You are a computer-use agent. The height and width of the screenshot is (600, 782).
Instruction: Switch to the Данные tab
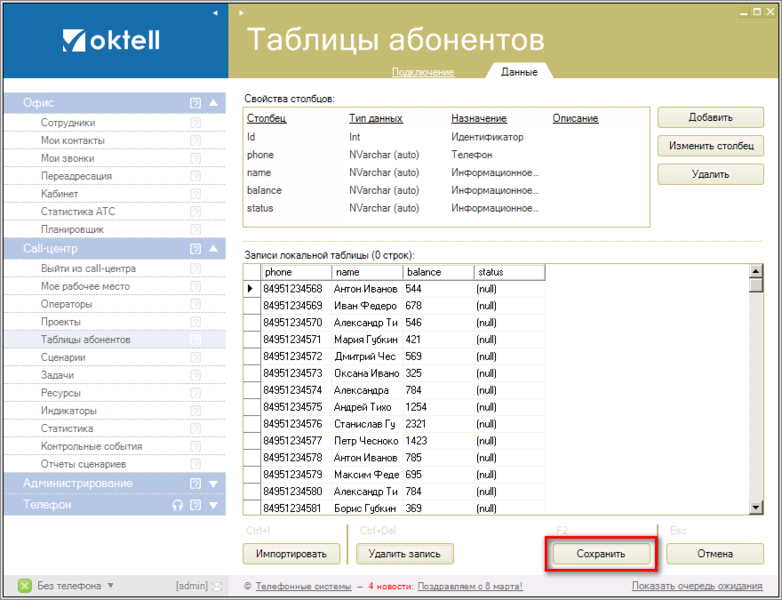(519, 72)
